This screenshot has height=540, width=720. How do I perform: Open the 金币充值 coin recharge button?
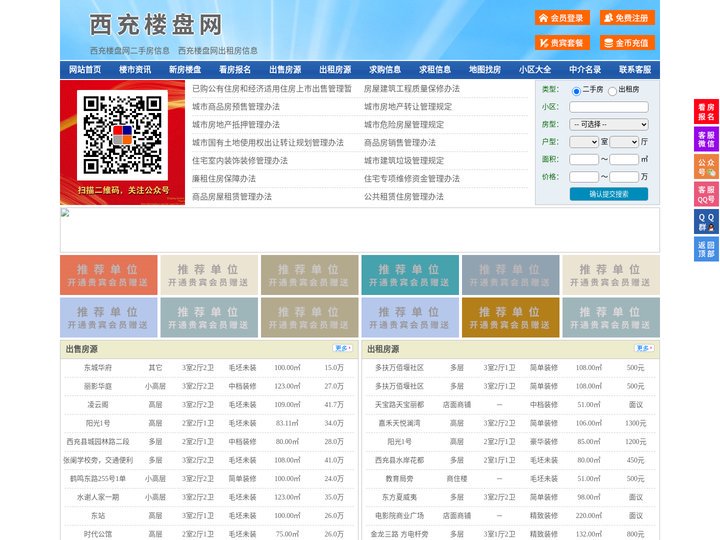[x=627, y=43]
